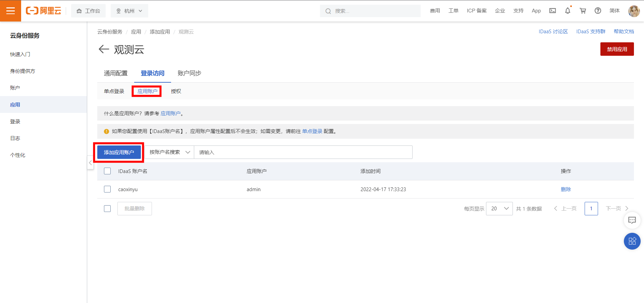Open the 工作台 workbench button
Image resolution: width=644 pixels, height=303 pixels.
(x=88, y=11)
